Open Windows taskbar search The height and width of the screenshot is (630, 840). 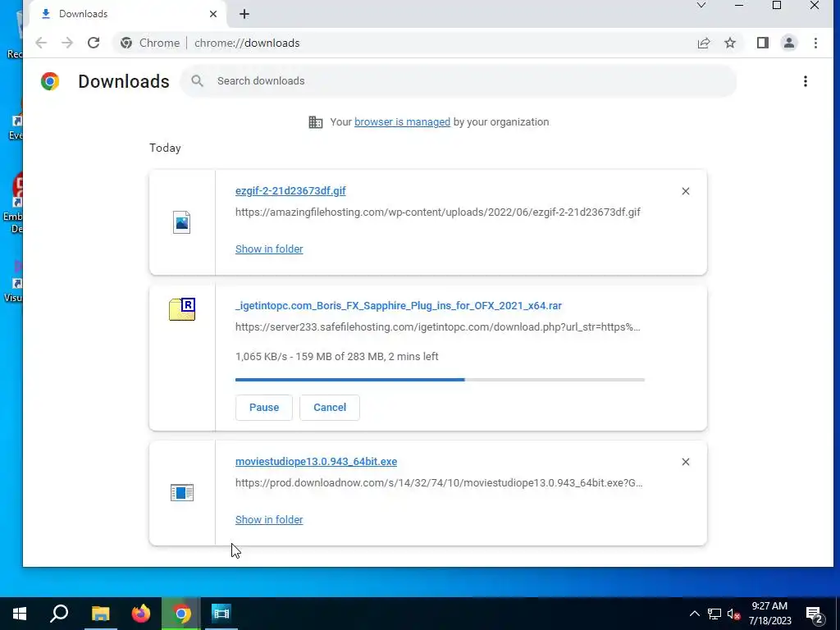(x=59, y=614)
